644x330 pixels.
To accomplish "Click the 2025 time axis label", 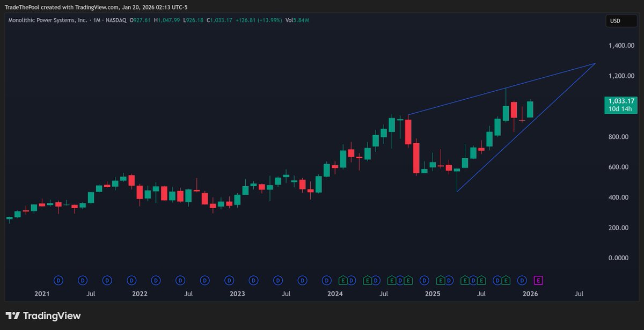I will (x=433, y=294).
